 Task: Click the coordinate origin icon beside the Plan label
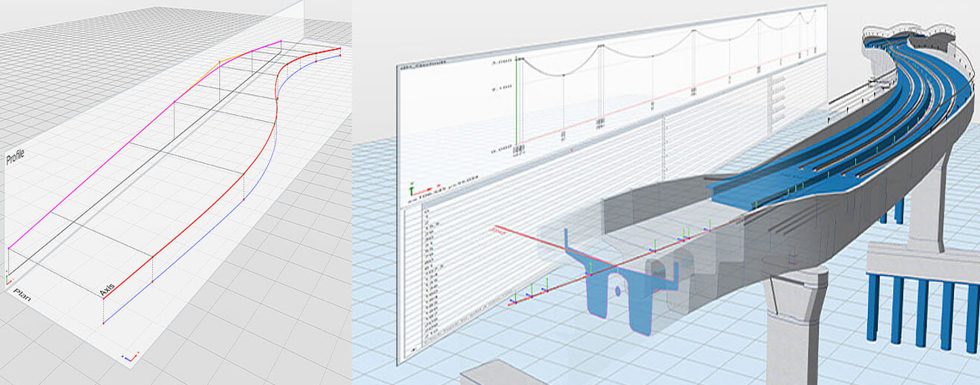pyautogui.click(x=8, y=278)
